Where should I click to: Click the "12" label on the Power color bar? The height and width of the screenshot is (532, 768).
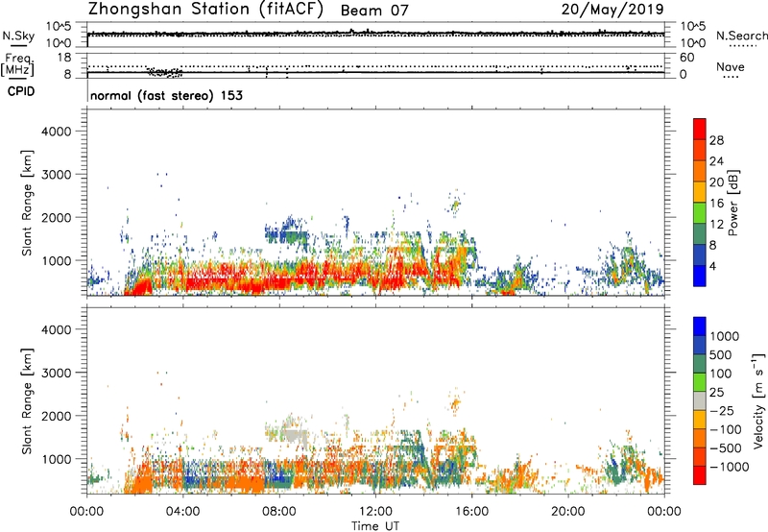point(716,225)
